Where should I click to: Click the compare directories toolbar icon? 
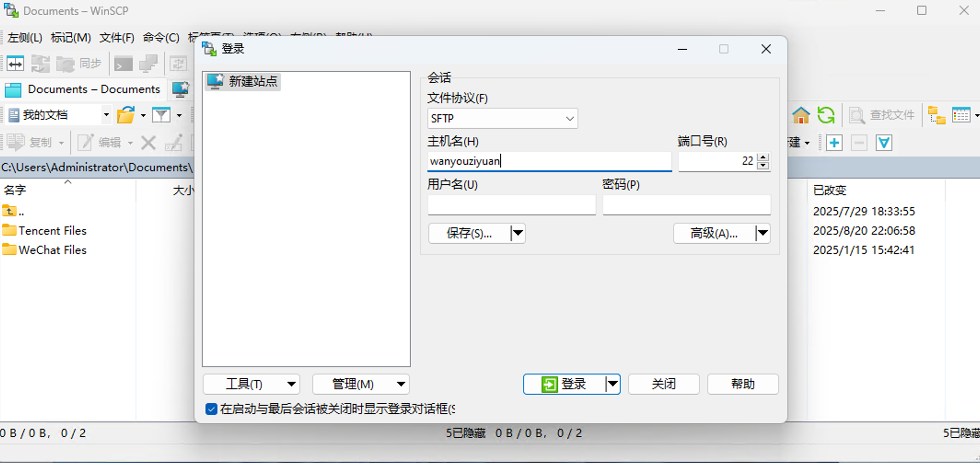(x=15, y=64)
